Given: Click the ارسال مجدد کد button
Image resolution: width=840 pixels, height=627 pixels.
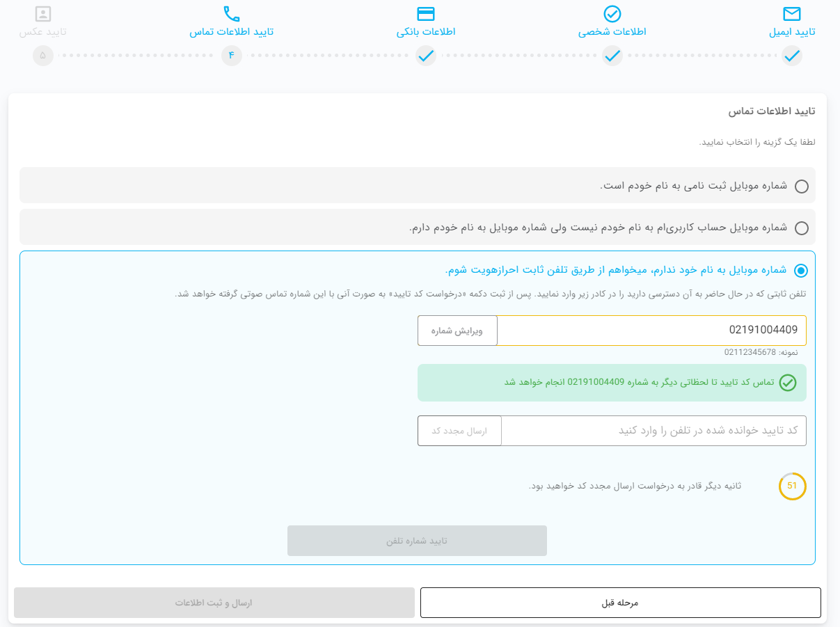Looking at the screenshot, I should (x=459, y=431).
